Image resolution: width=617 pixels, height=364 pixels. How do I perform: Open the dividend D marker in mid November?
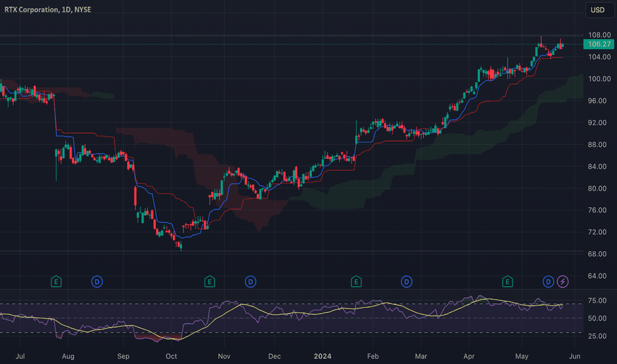click(x=251, y=282)
